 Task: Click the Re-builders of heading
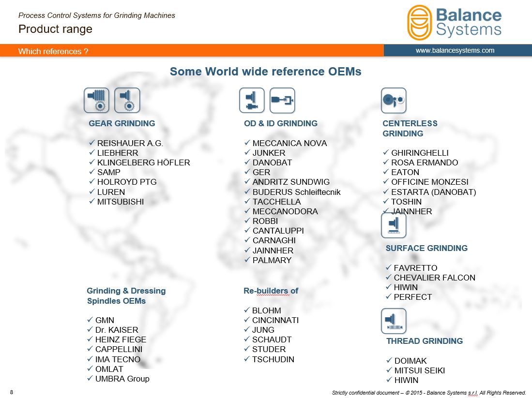tap(271, 291)
